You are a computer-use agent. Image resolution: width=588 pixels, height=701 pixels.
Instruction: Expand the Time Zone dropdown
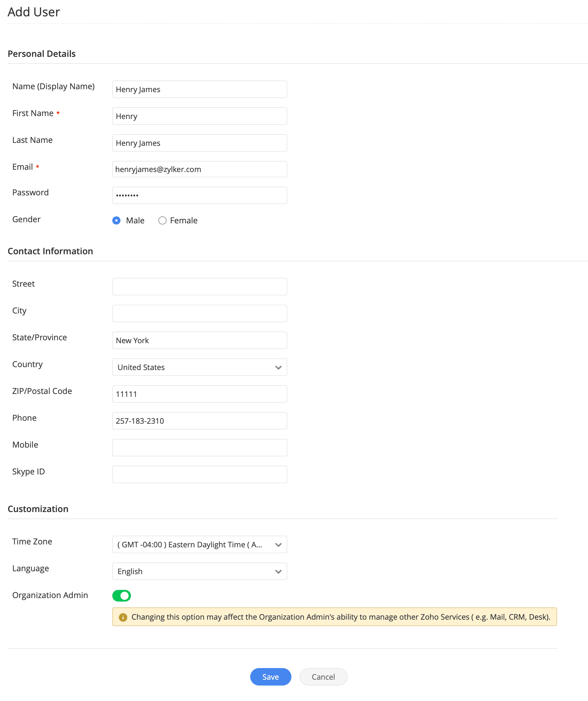click(x=199, y=544)
